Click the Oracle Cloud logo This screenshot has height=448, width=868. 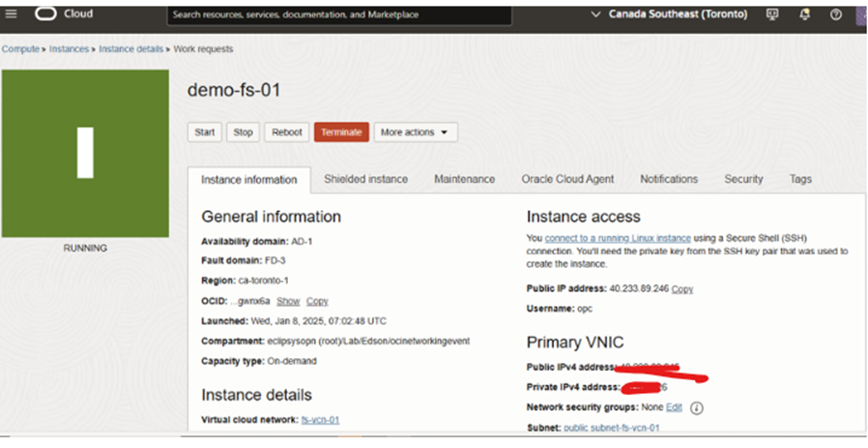(64, 15)
